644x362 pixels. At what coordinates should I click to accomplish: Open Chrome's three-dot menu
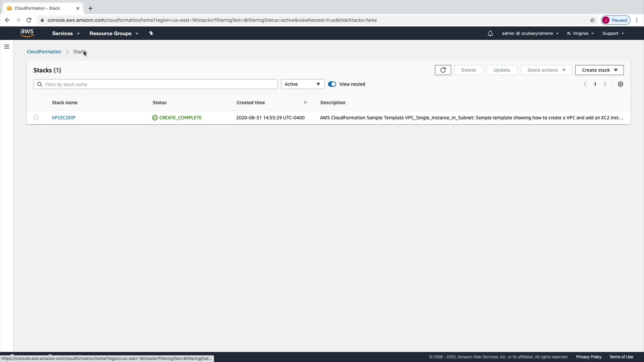click(x=637, y=20)
